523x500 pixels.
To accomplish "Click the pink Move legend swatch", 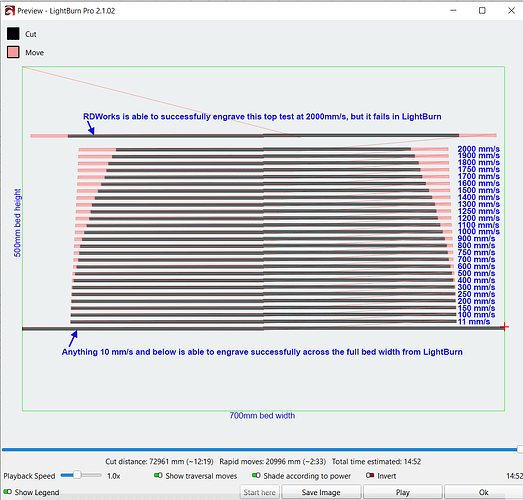I will (13, 52).
